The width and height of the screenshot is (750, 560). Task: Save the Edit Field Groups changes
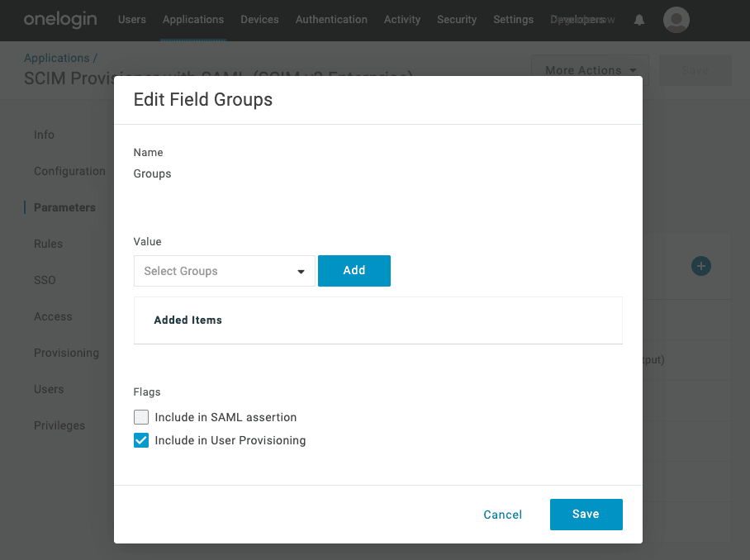pyautogui.click(x=586, y=514)
